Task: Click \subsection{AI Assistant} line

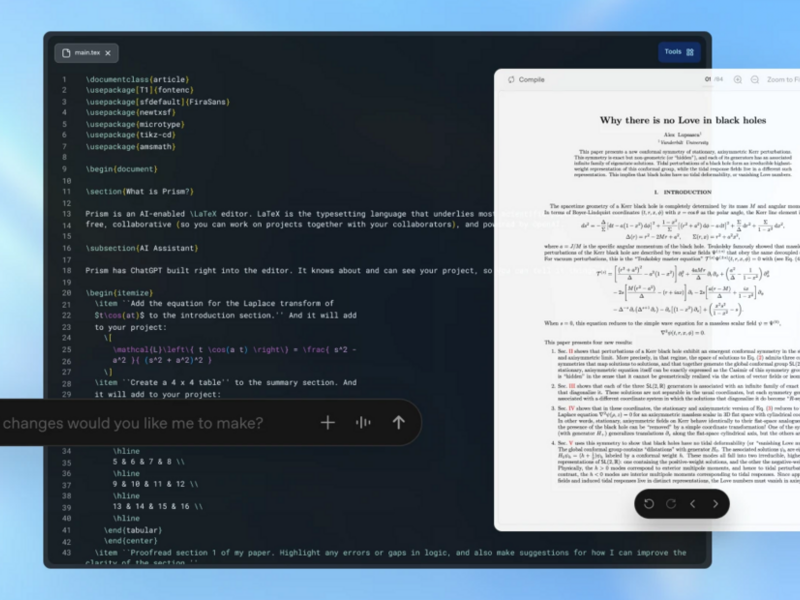Action: click(x=142, y=248)
